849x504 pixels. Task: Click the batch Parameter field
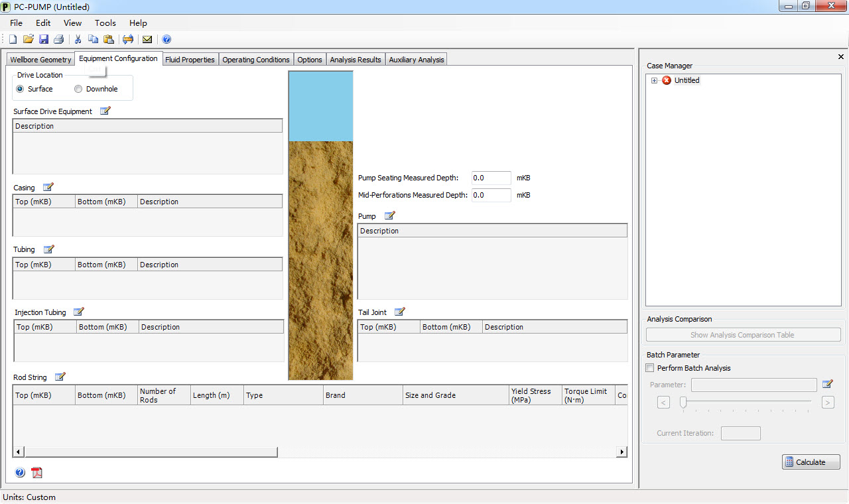pyautogui.click(x=754, y=385)
